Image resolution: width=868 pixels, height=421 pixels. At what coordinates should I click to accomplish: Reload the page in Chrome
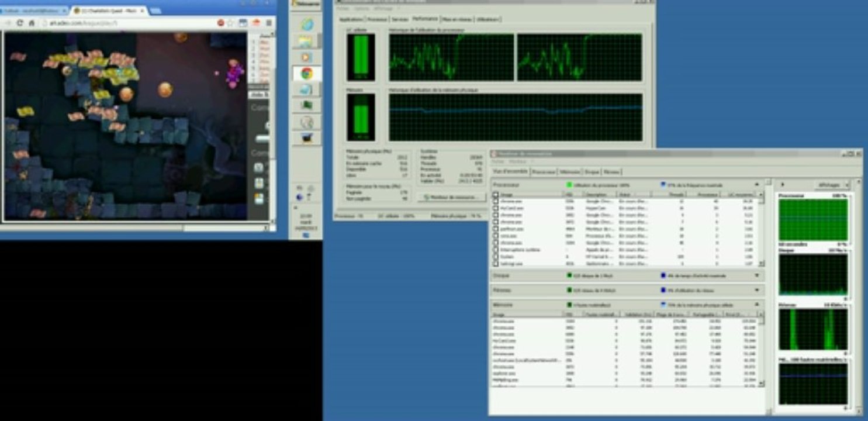pyautogui.click(x=20, y=23)
